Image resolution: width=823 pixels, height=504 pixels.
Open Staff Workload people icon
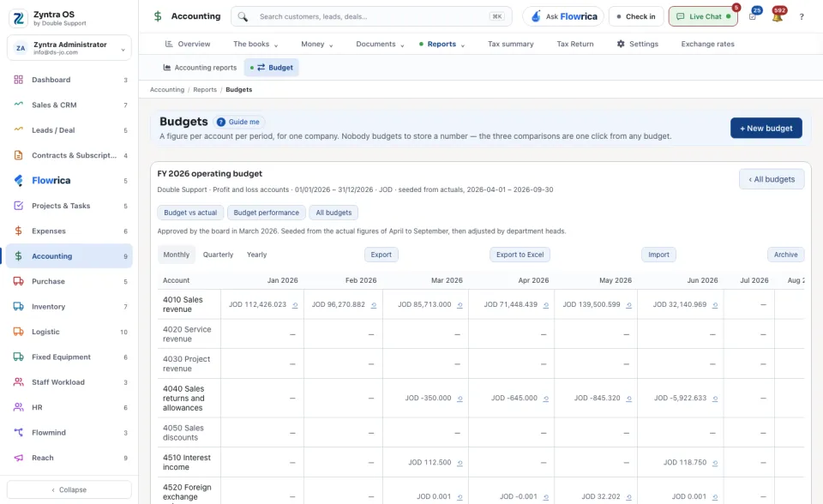[18, 382]
